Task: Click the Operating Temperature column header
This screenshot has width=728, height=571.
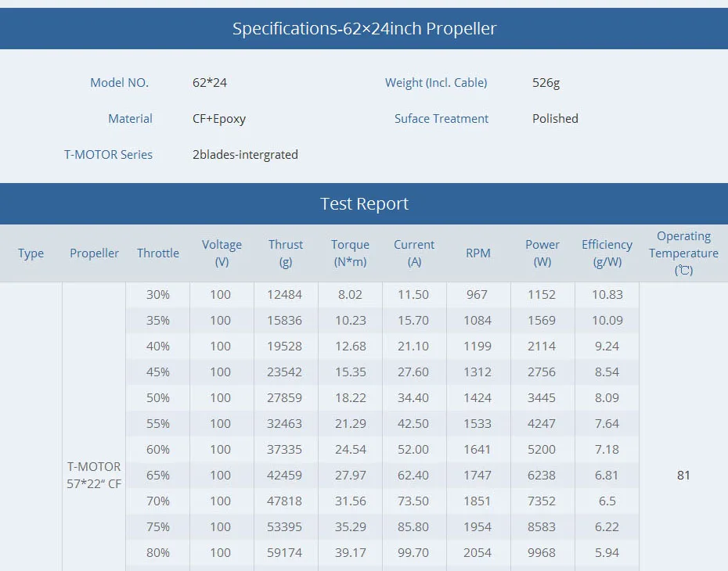Action: pos(683,253)
